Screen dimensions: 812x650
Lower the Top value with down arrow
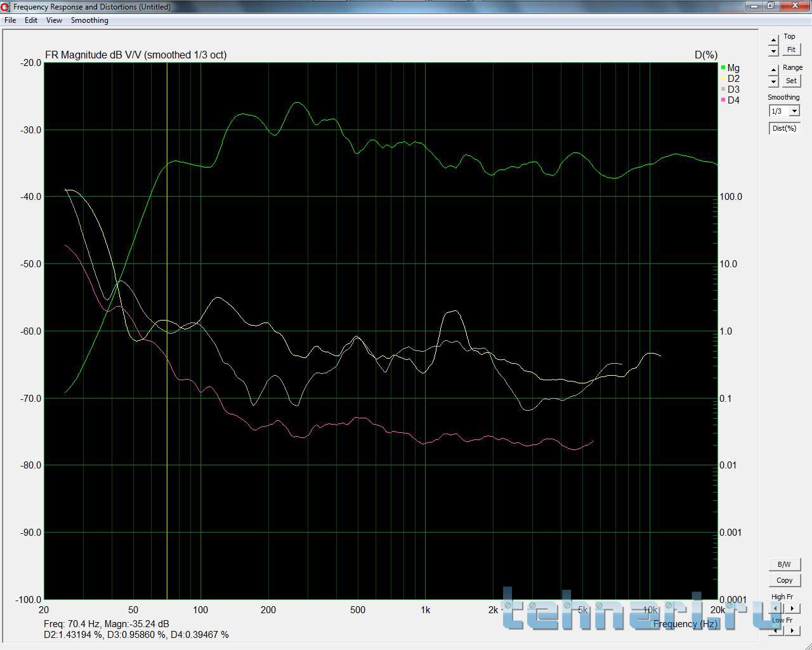click(773, 51)
